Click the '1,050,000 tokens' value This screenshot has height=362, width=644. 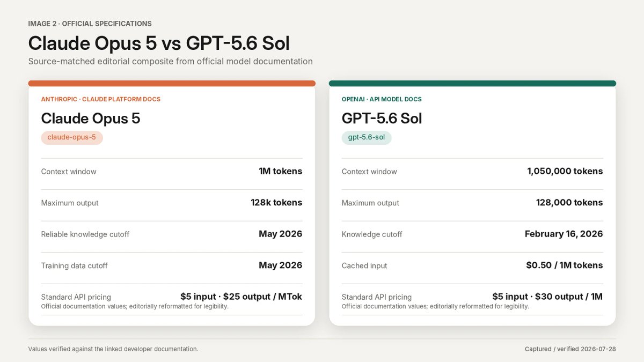(x=565, y=171)
